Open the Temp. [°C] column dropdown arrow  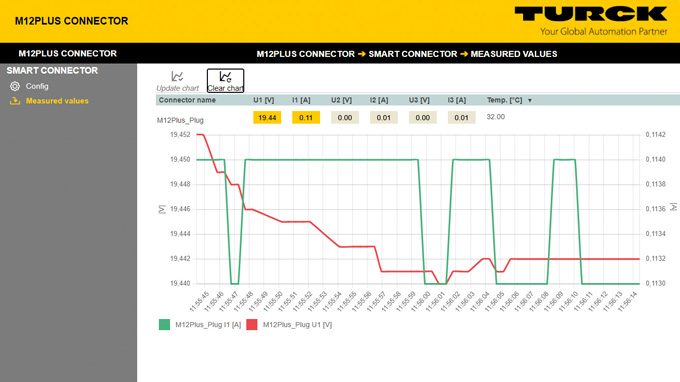click(x=530, y=101)
